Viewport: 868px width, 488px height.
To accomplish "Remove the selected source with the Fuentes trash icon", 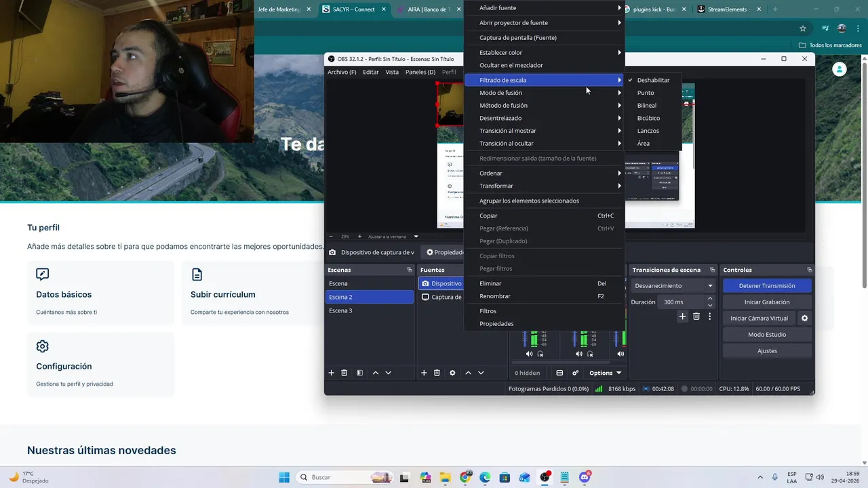I will pos(437,373).
